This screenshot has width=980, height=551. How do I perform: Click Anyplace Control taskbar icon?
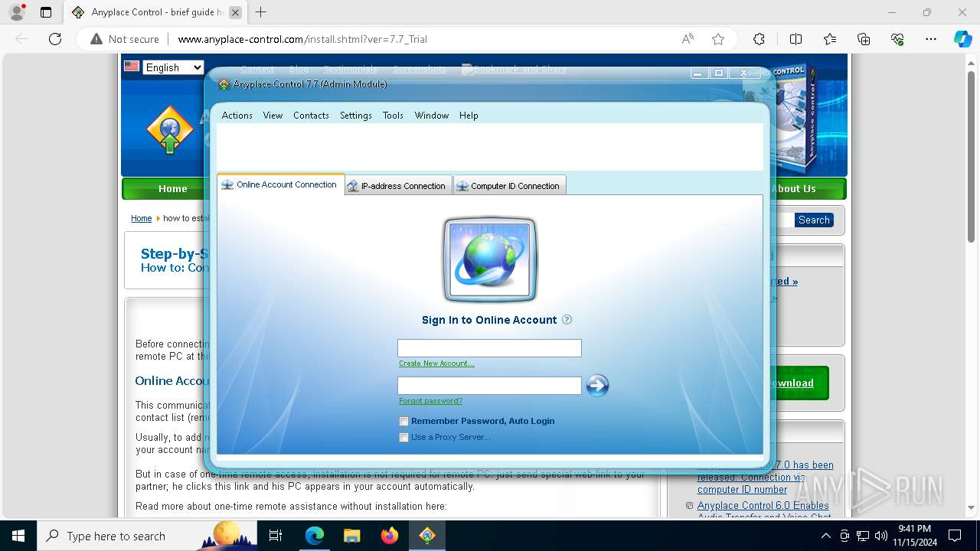click(x=427, y=536)
